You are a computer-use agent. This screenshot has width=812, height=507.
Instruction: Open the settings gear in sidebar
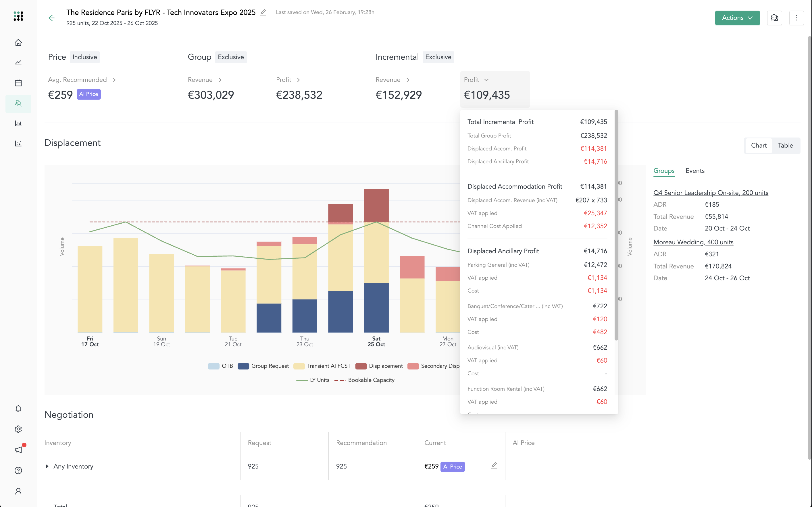coord(18,429)
